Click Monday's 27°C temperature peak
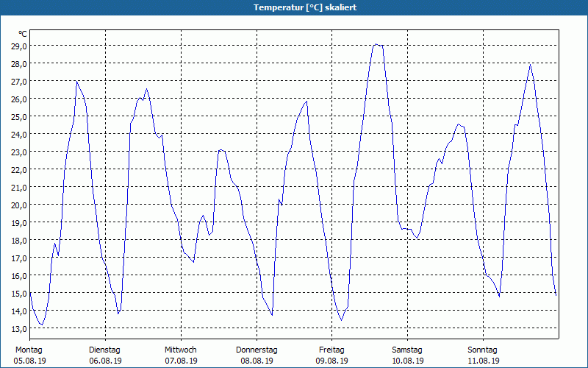 point(77,81)
